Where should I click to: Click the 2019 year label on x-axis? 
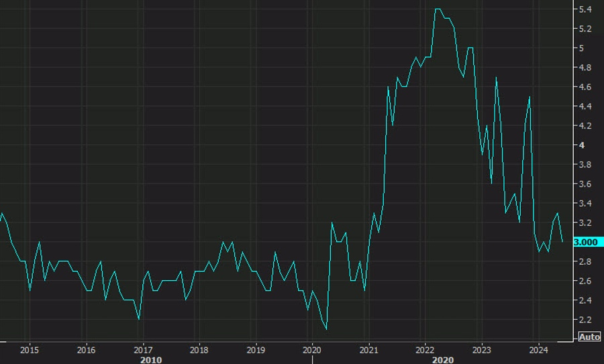click(256, 350)
